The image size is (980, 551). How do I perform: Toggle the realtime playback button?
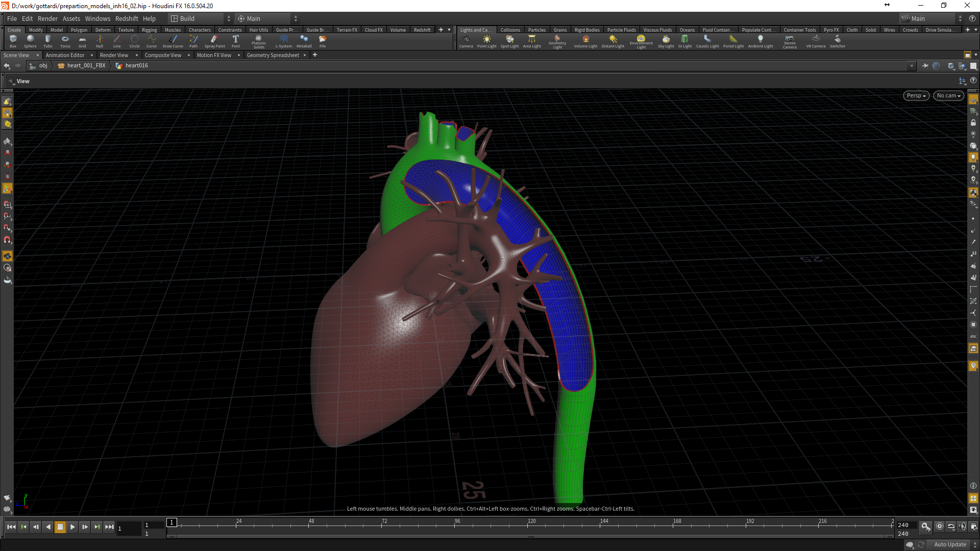[940, 527]
